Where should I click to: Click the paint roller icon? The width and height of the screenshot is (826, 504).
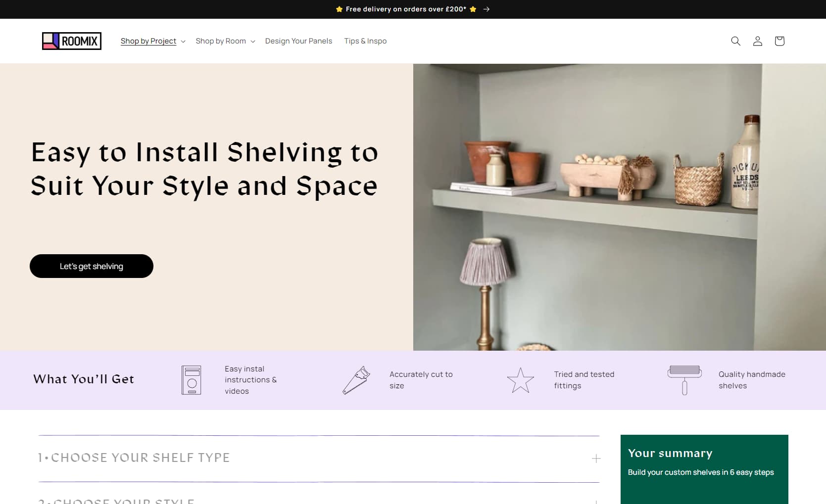[684, 380]
